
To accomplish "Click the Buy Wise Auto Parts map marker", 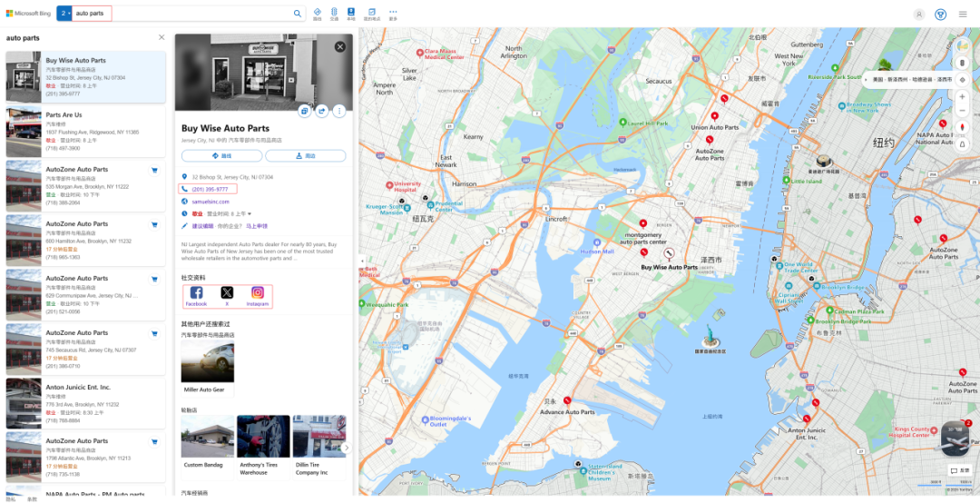I will coord(669,253).
